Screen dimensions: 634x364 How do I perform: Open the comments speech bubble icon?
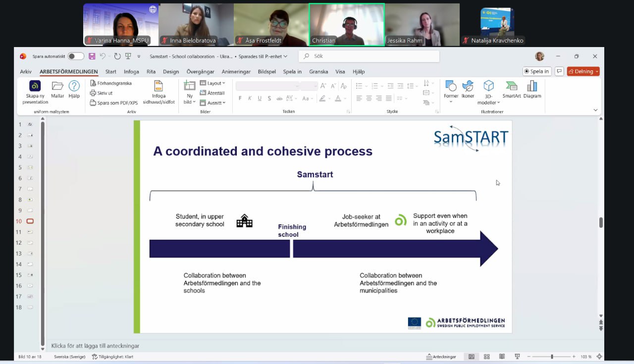point(559,71)
